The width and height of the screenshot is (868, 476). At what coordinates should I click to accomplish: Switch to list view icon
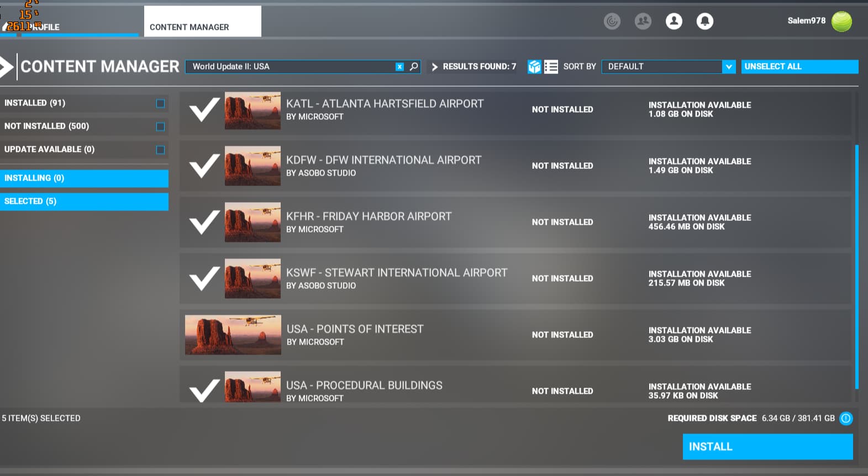[x=551, y=67]
